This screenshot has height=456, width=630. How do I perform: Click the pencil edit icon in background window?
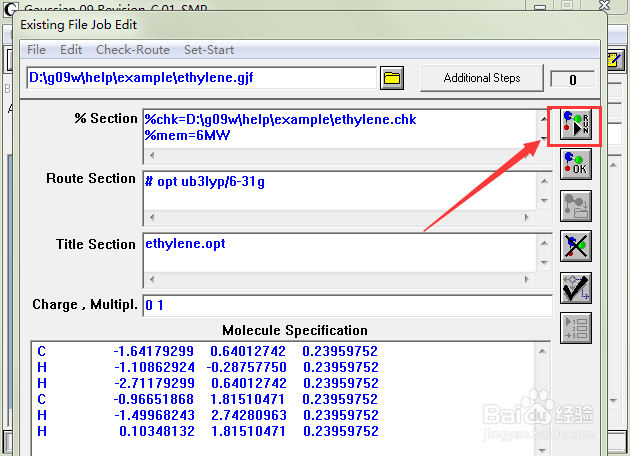tap(614, 61)
